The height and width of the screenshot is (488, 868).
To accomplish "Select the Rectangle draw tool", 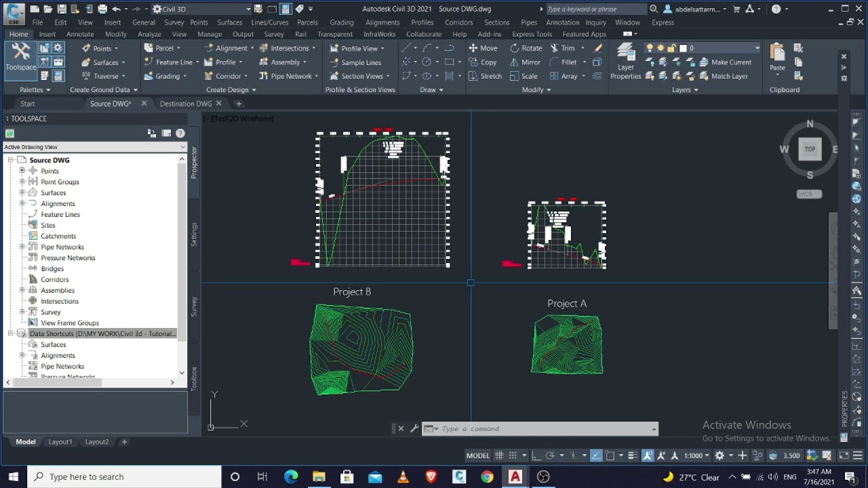I will [449, 62].
